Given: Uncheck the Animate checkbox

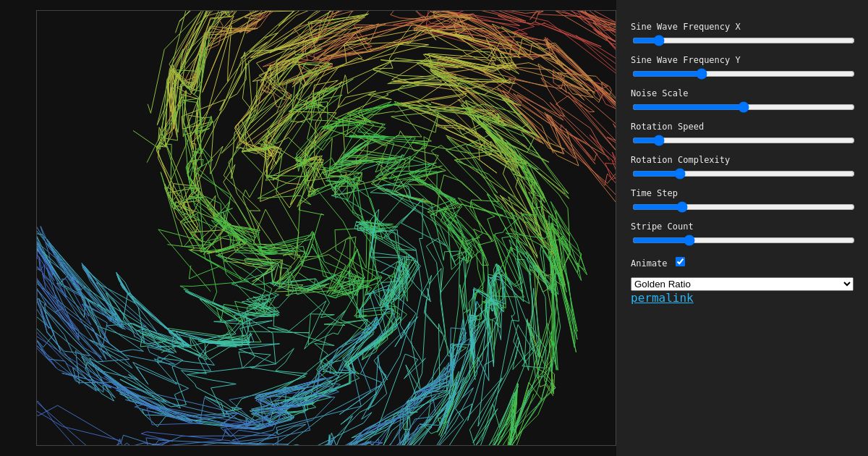Looking at the screenshot, I should point(680,261).
